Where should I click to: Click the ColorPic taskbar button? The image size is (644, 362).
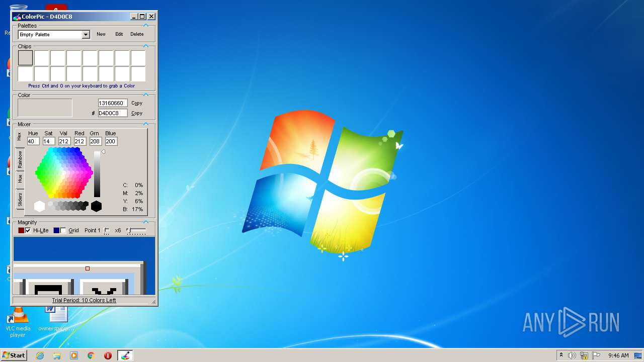coord(125,355)
